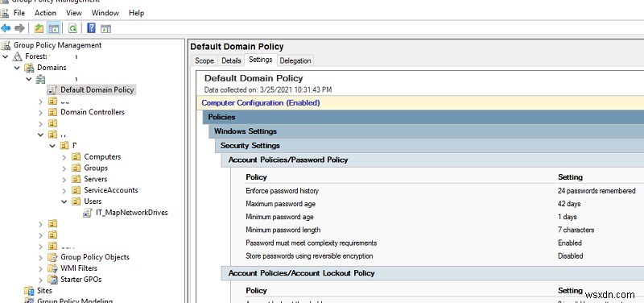This screenshot has height=303, width=644.
Task: Click the gray Forward arrow in toolbar
Action: (19, 28)
